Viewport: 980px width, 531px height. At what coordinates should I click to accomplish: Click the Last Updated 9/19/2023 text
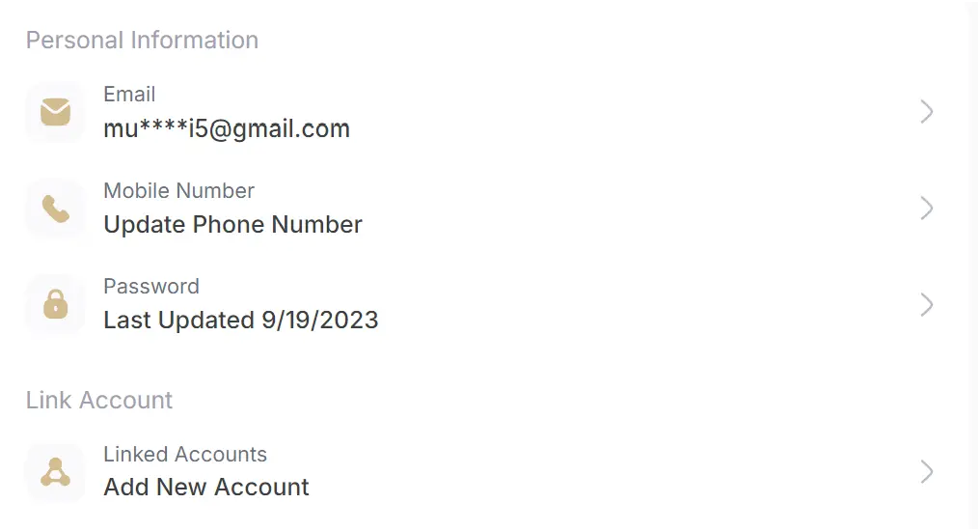point(240,320)
